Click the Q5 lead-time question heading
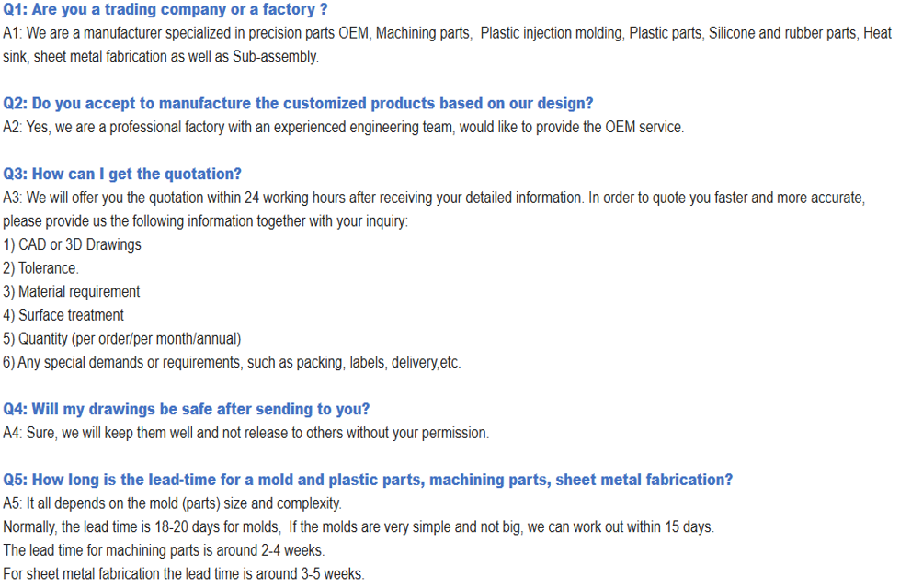Viewport: 900px width, 588px height. [368, 480]
